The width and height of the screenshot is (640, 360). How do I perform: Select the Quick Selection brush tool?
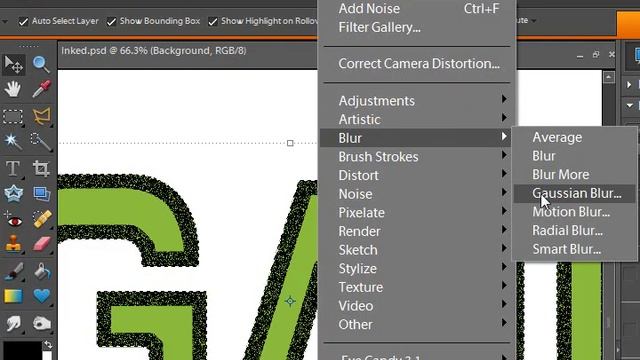pos(41,142)
